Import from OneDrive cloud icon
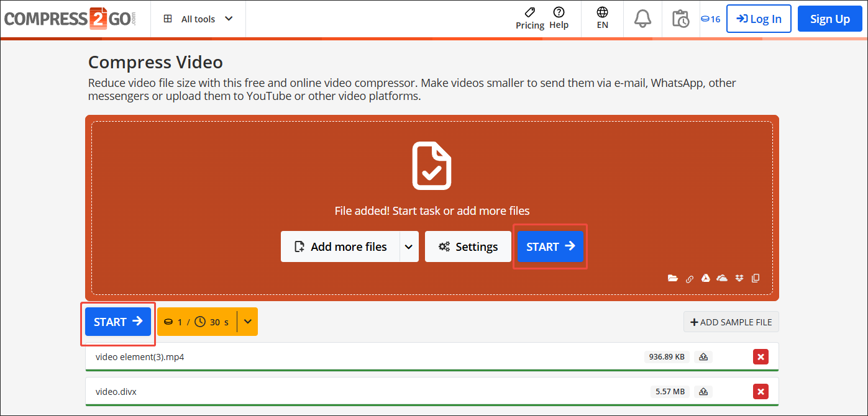868x416 pixels. point(722,278)
